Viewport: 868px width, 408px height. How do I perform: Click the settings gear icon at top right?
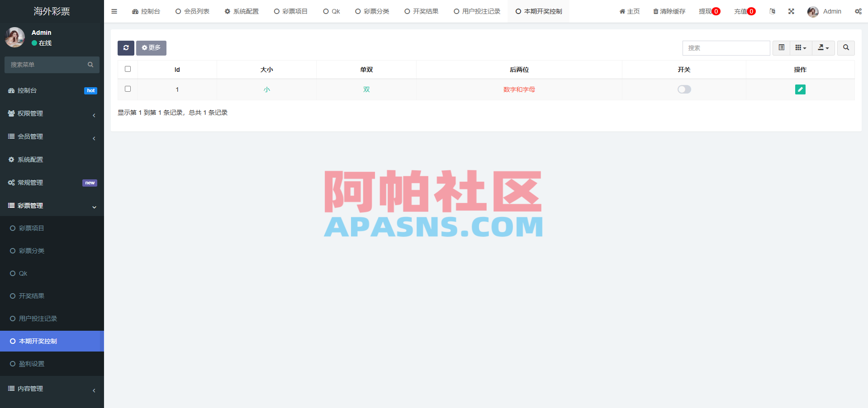[858, 11]
